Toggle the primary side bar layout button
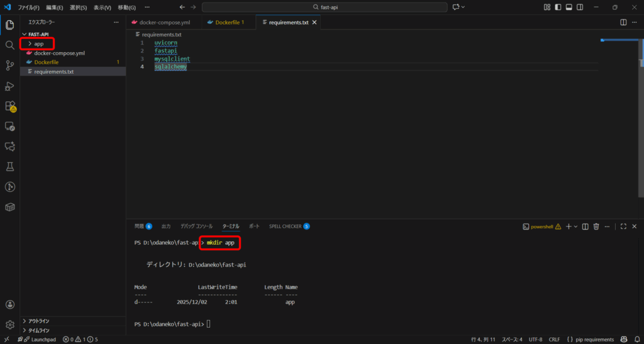644x344 pixels. pyautogui.click(x=558, y=7)
